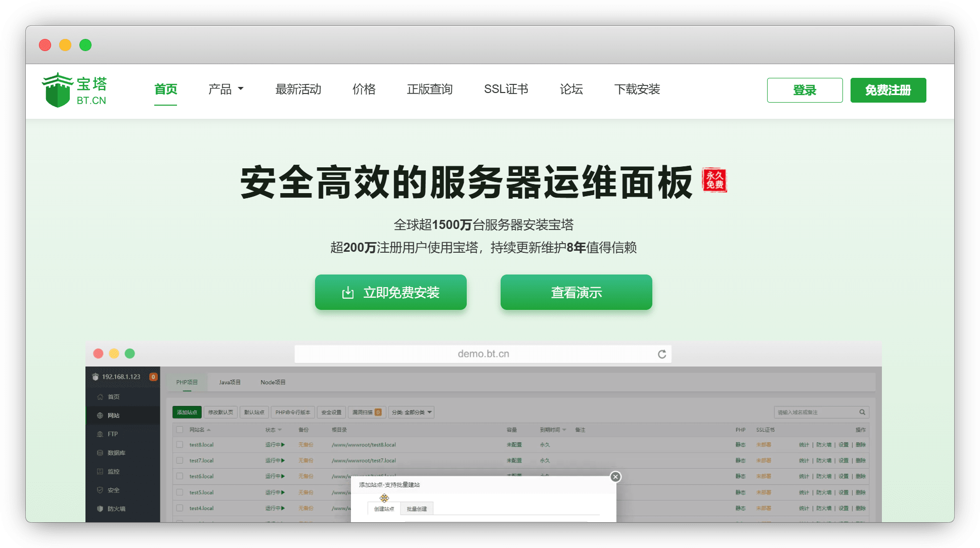
Task: Click the FTP icon in the demo sidebar
Action: (x=100, y=434)
